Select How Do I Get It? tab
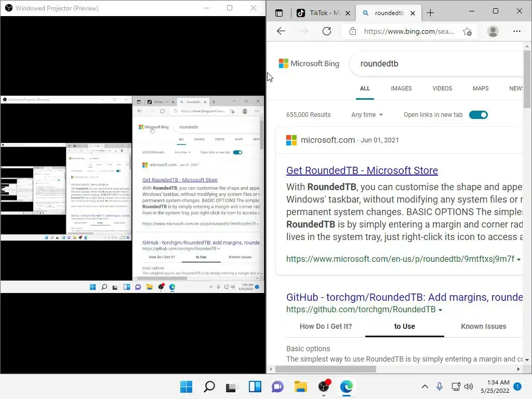This screenshot has width=532, height=399. point(326,326)
